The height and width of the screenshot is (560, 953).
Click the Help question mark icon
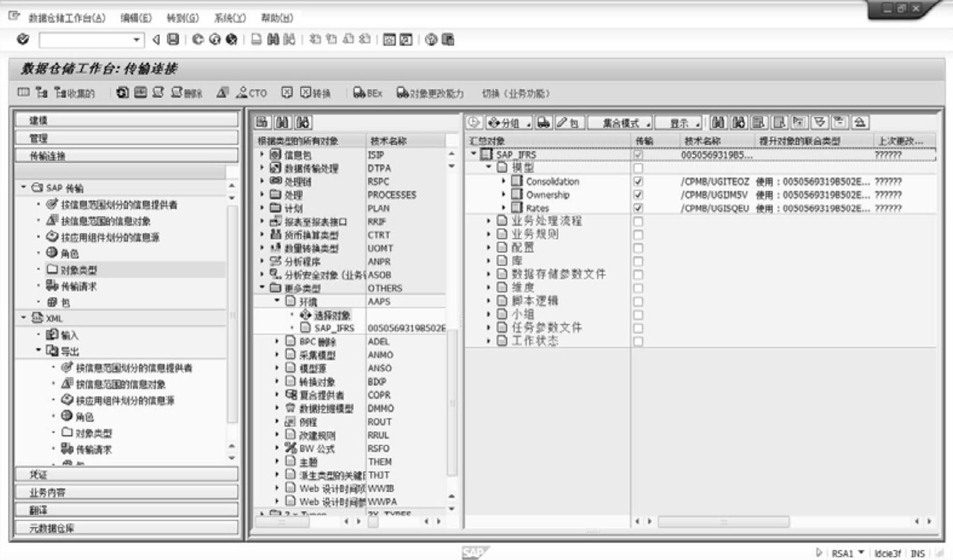[x=431, y=40]
